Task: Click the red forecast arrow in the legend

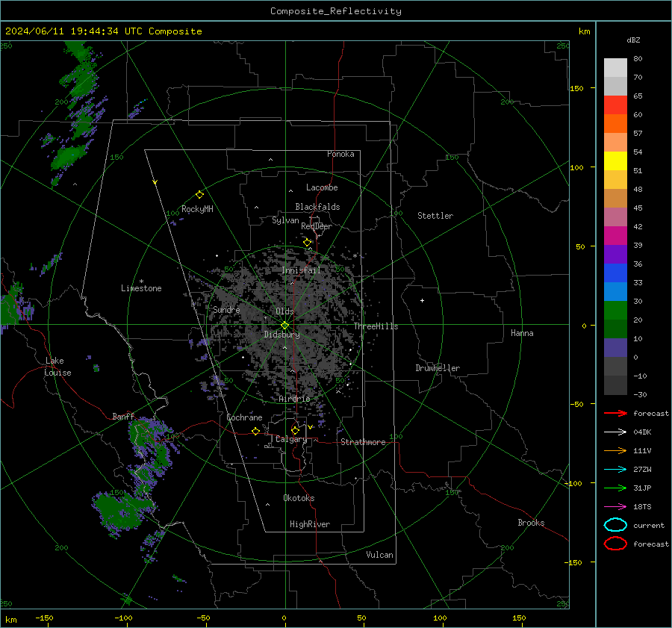Action: pos(615,413)
